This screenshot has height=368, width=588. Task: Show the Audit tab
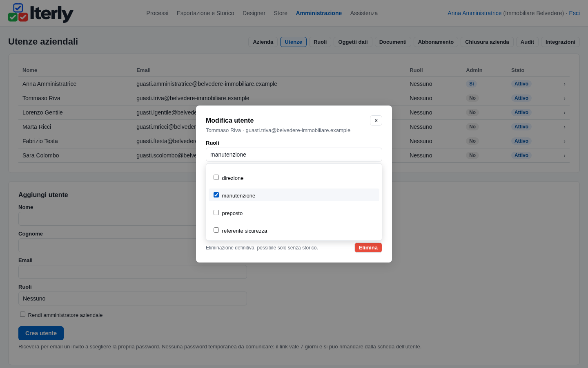527,42
